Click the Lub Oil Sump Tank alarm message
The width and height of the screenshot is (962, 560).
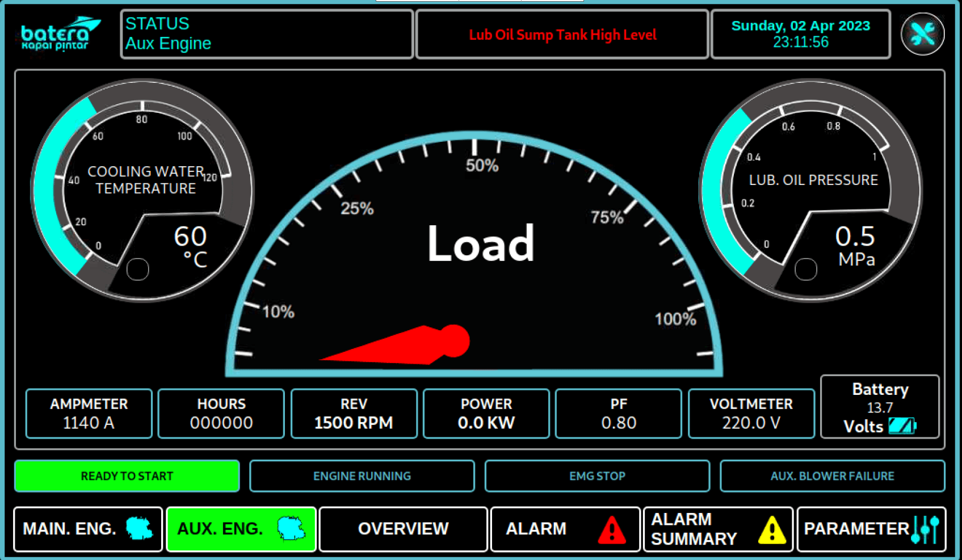point(562,35)
